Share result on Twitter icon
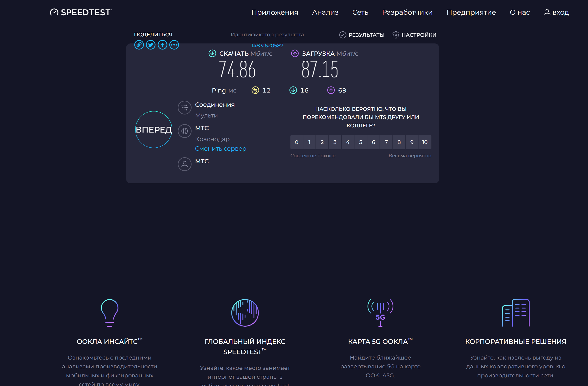Image resolution: width=588 pixels, height=386 pixels. (151, 45)
